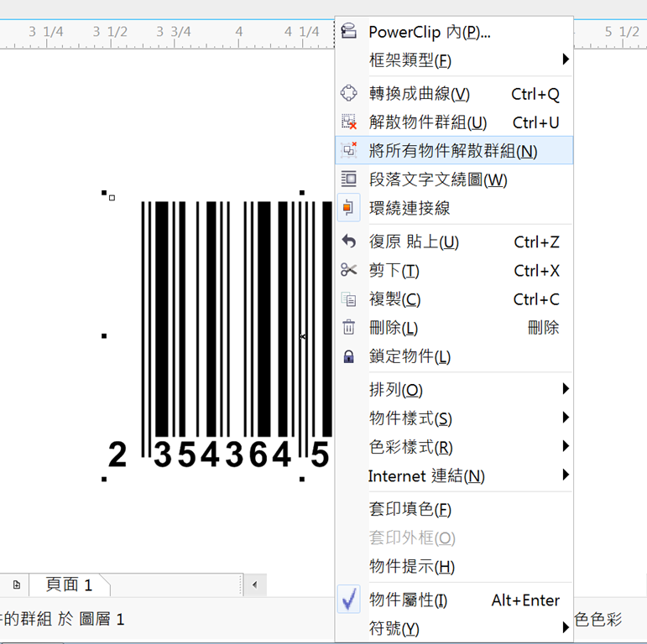Click the left-middle selection handle
Image resolution: width=647 pixels, height=644 pixels.
point(104,336)
